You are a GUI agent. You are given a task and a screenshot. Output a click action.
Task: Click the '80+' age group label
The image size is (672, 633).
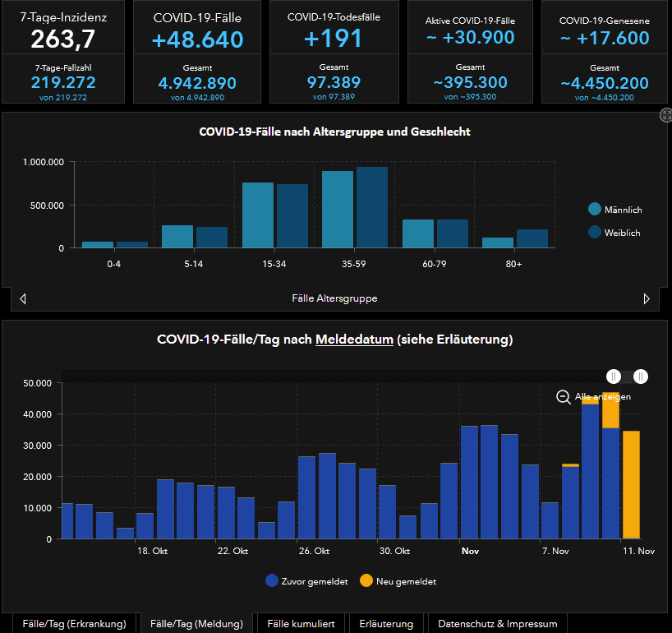click(513, 264)
